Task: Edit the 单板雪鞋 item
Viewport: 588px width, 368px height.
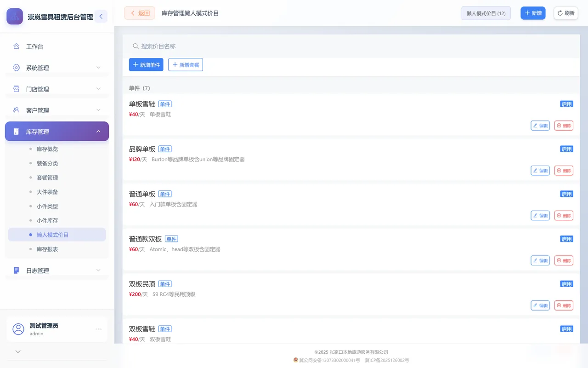Action: click(540, 126)
